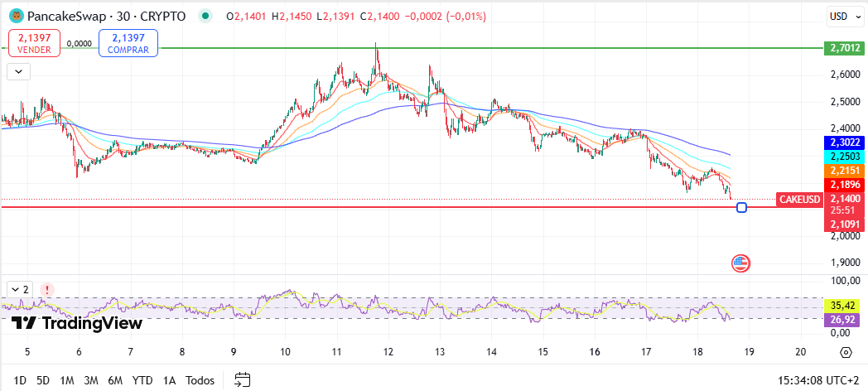Click the date label 12 on time axis
The image size is (868, 391).
point(388,352)
